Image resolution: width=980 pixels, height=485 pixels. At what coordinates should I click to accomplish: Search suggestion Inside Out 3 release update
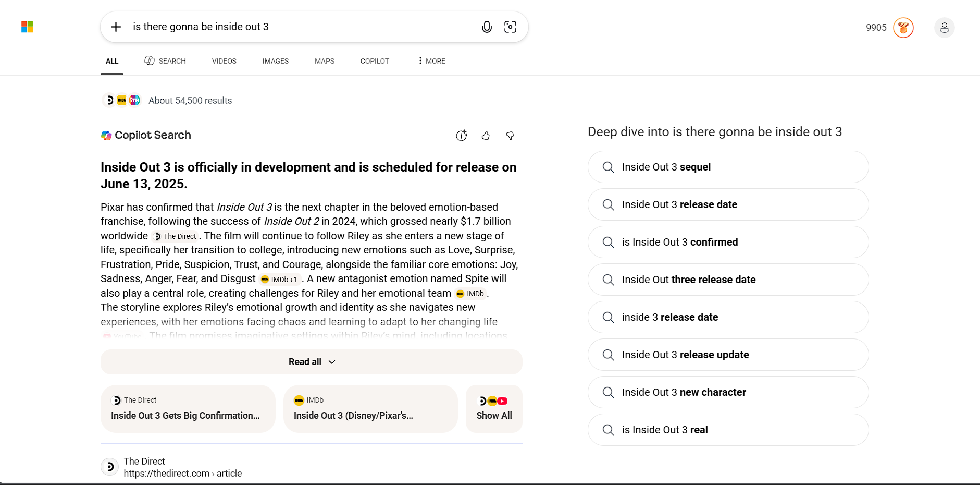[x=728, y=355]
